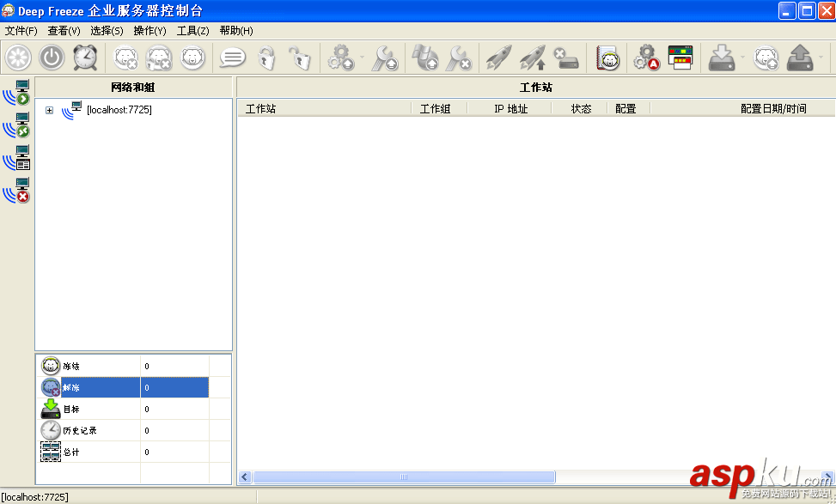The height and width of the screenshot is (504, 836).
Task: Open dropdown arrow beside gears update icon
Action: pos(363,58)
